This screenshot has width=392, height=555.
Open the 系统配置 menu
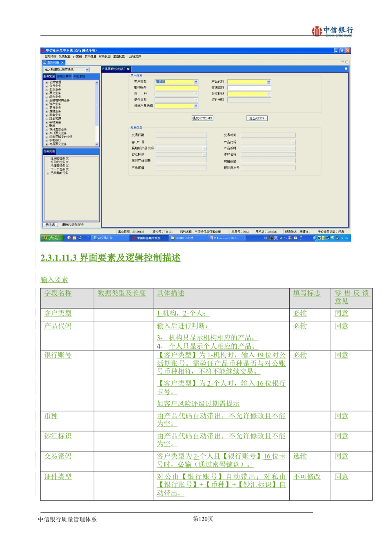click(x=65, y=56)
